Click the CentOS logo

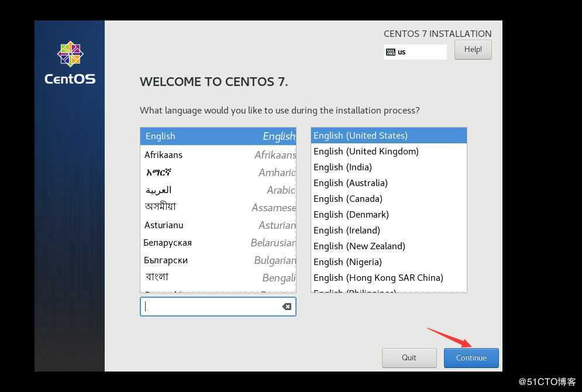pos(70,63)
